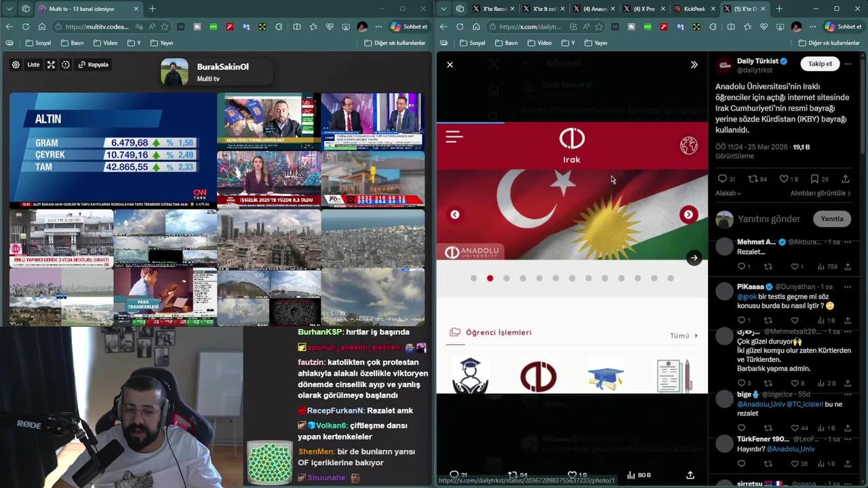
Task: Repost Mehmet A.'s Rezalet reply
Action: [768, 267]
